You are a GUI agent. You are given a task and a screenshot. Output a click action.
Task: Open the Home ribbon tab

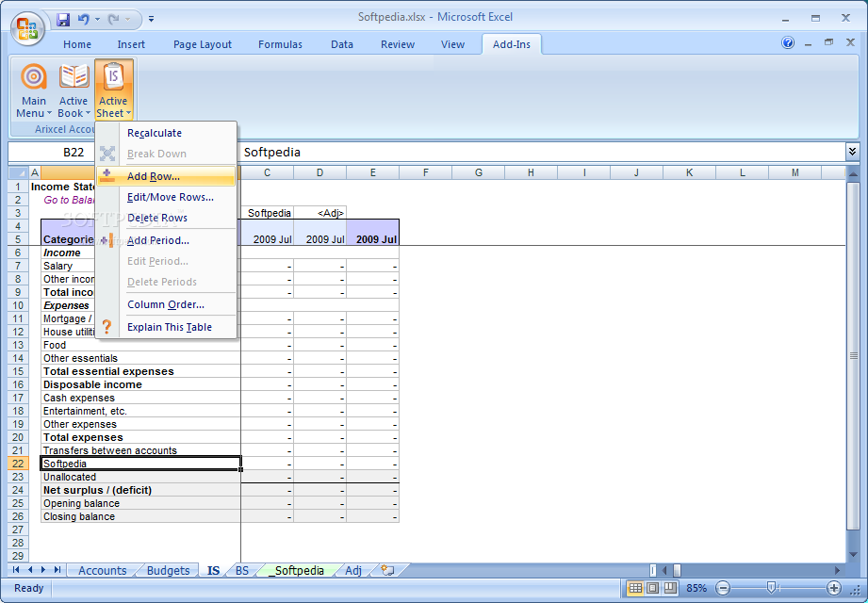(77, 44)
